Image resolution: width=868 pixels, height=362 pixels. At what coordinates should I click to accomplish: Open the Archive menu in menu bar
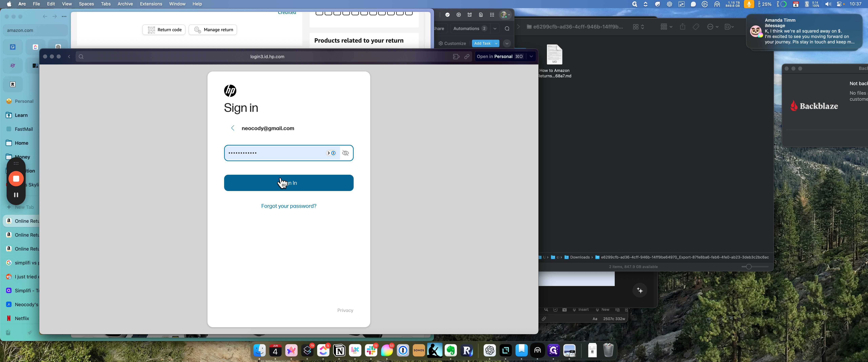125,4
